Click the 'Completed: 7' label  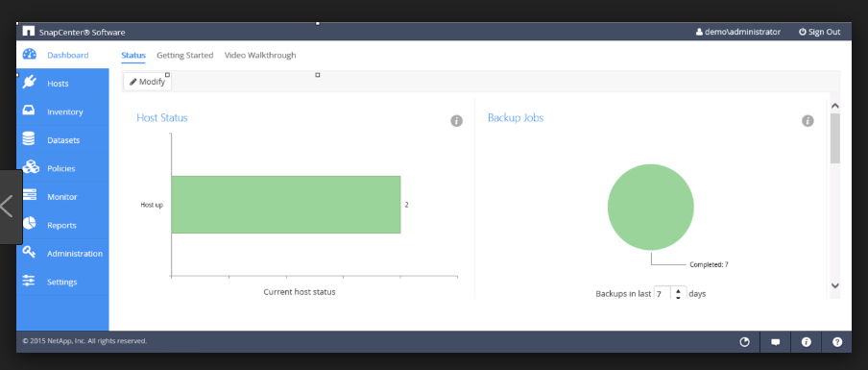pyautogui.click(x=709, y=264)
